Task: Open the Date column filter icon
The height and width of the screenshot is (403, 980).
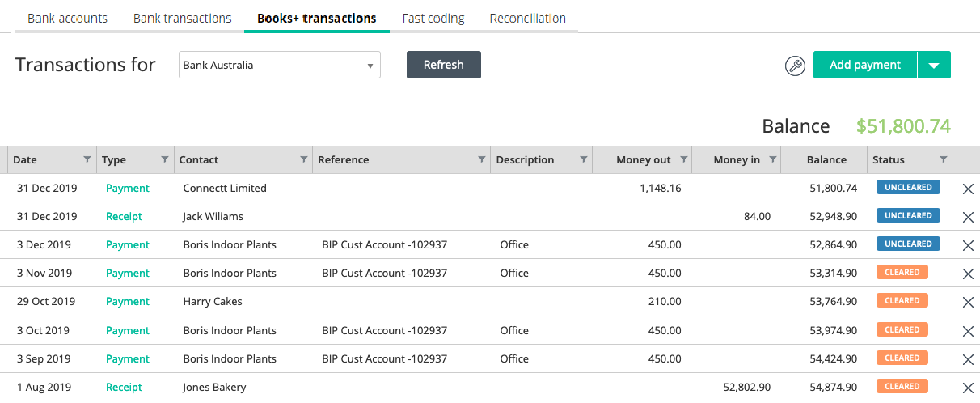Action: click(87, 159)
